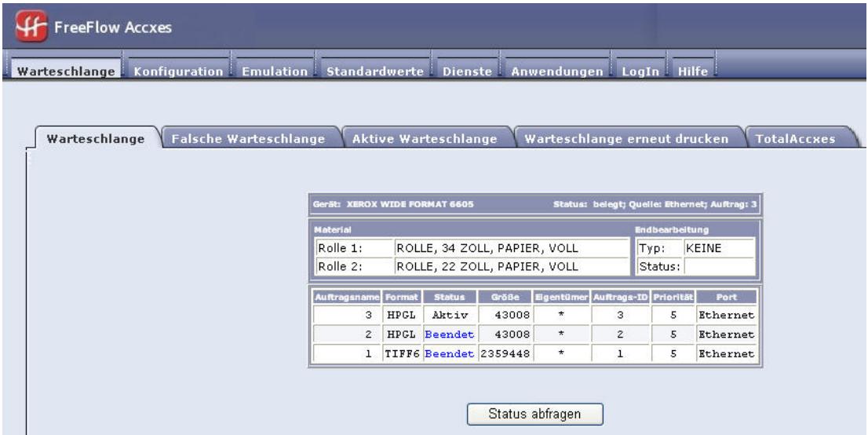Click the FreeFlow Accxes logo icon

pyautogui.click(x=31, y=26)
